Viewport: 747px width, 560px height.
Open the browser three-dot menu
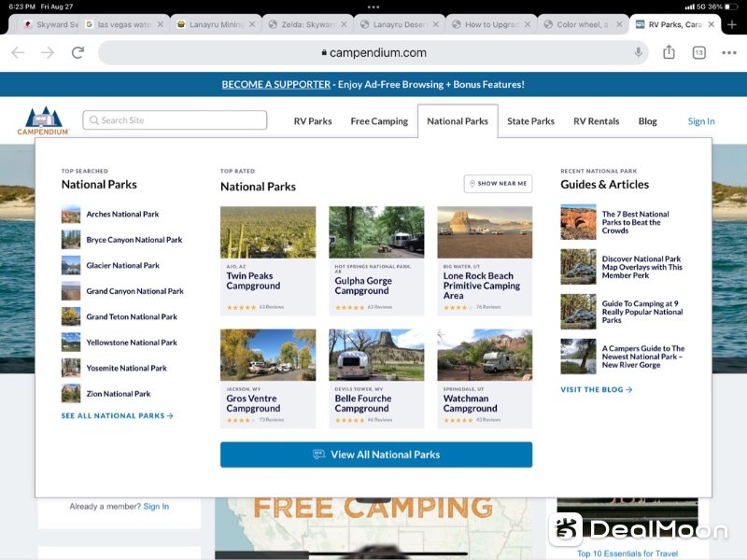[729, 52]
